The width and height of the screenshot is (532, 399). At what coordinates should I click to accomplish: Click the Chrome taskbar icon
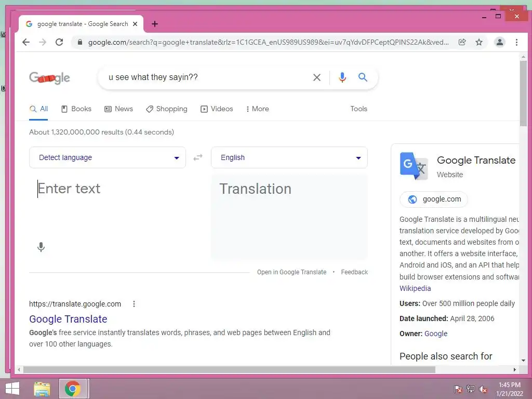point(73,389)
